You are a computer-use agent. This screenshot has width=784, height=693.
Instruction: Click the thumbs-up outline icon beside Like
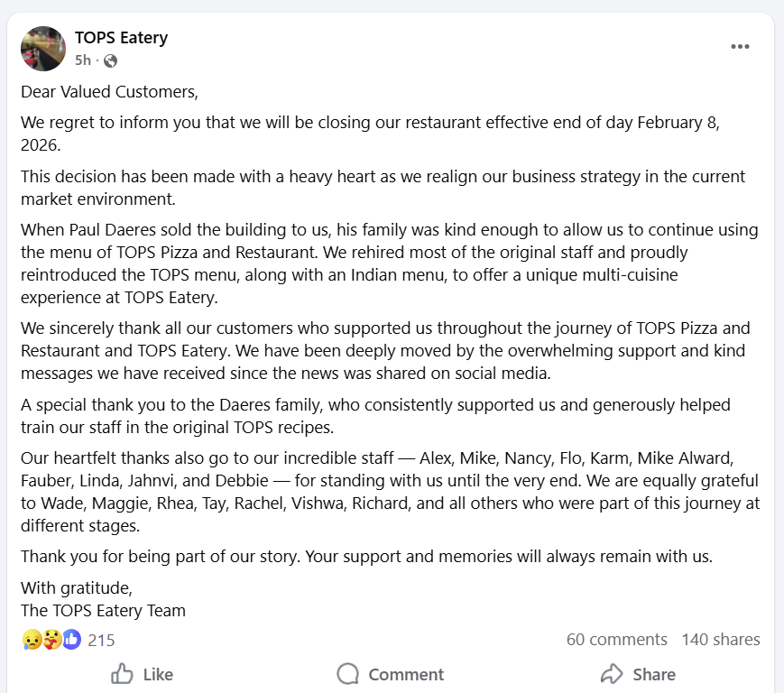pyautogui.click(x=122, y=674)
